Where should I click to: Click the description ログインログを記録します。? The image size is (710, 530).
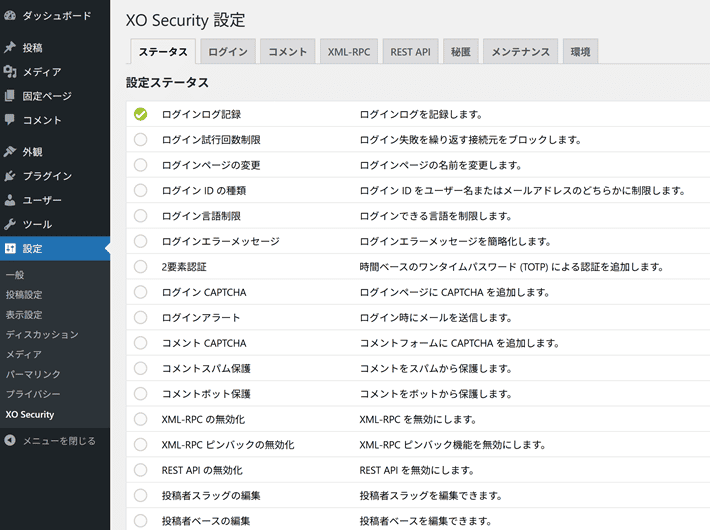(x=421, y=114)
